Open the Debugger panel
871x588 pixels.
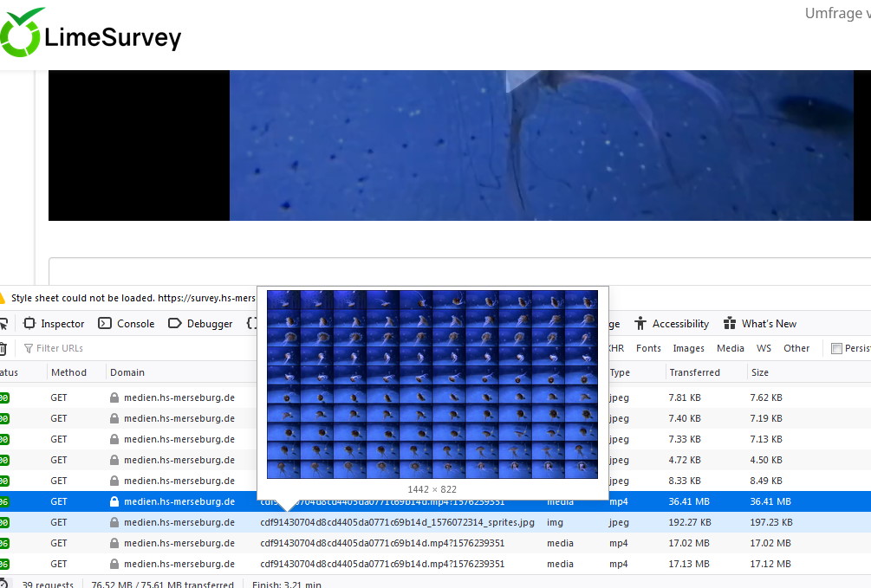(200, 324)
